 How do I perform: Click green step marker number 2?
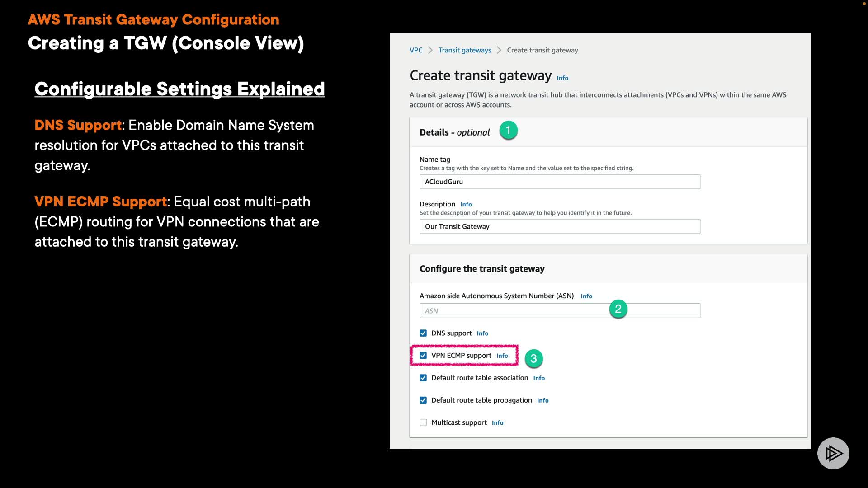click(618, 309)
